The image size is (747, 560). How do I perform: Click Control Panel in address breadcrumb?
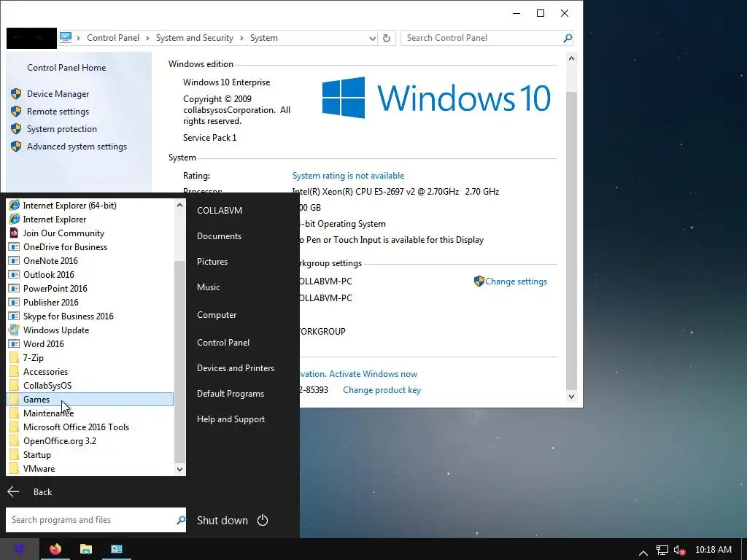pos(113,38)
